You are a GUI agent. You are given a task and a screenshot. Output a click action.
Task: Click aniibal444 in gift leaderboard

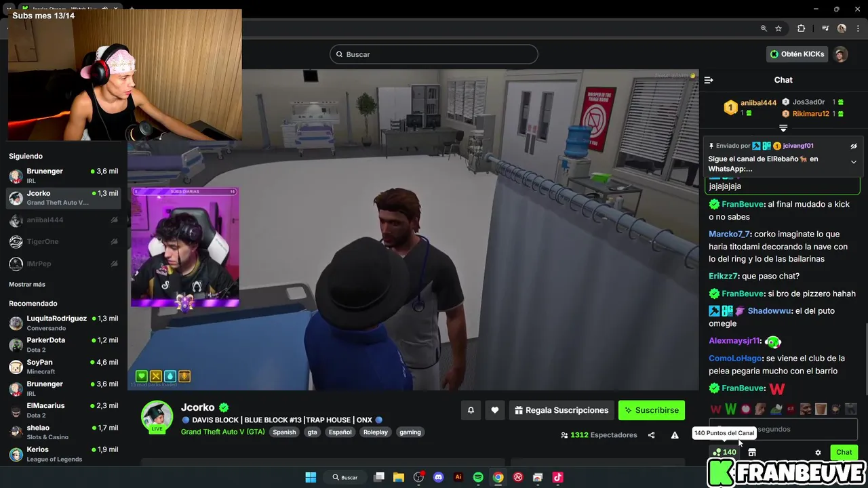tap(758, 103)
